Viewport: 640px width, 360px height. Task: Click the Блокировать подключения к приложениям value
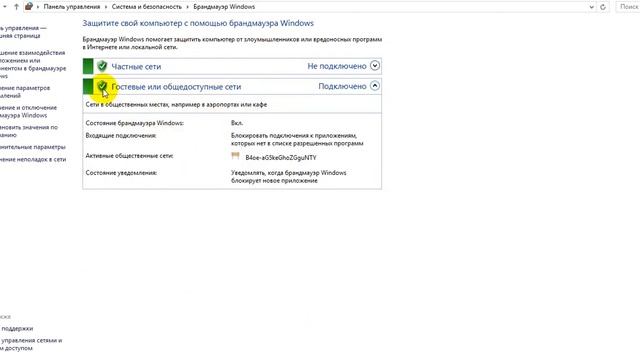pyautogui.click(x=297, y=140)
